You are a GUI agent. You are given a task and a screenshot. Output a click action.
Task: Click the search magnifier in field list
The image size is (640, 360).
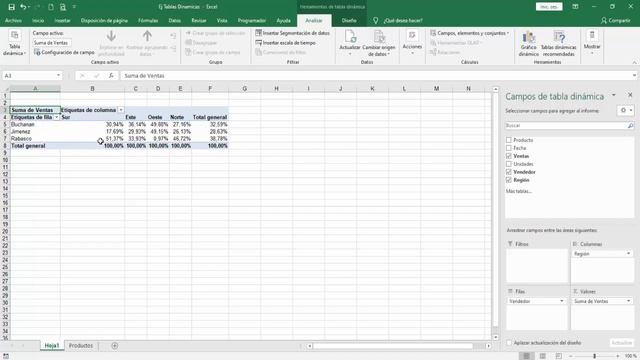[x=630, y=126]
